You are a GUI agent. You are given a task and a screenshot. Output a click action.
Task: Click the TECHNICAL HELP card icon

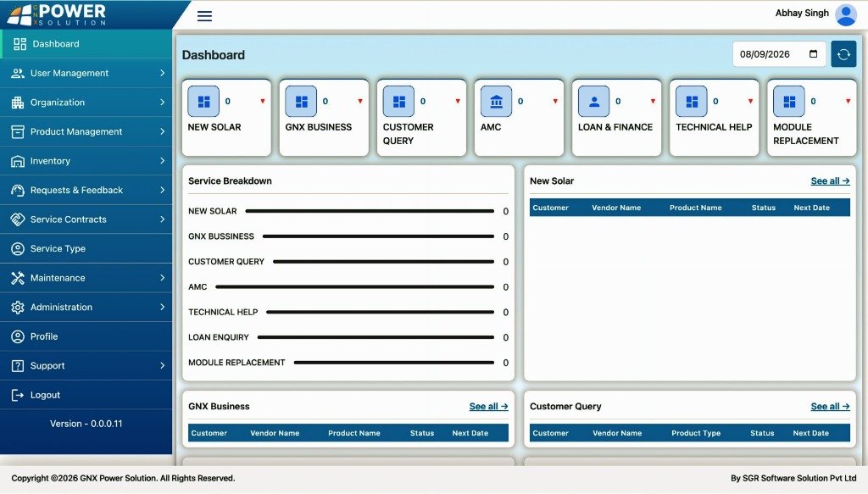point(692,101)
